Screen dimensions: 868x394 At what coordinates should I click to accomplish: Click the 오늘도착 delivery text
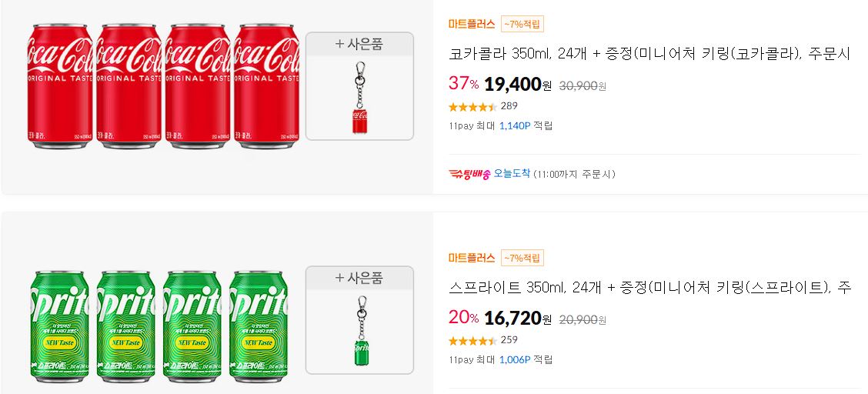[x=512, y=174]
